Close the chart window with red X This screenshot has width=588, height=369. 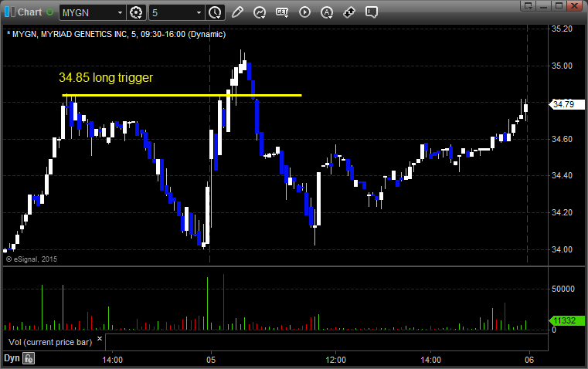(574, 5)
